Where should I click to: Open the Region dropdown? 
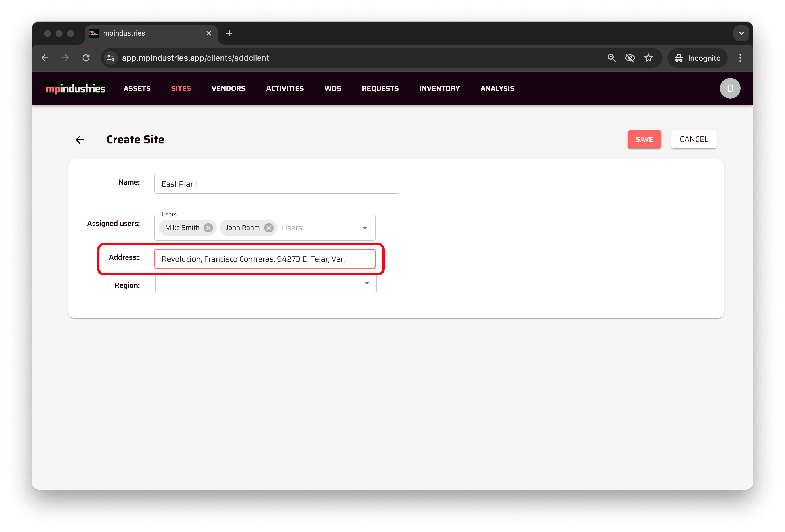[366, 283]
